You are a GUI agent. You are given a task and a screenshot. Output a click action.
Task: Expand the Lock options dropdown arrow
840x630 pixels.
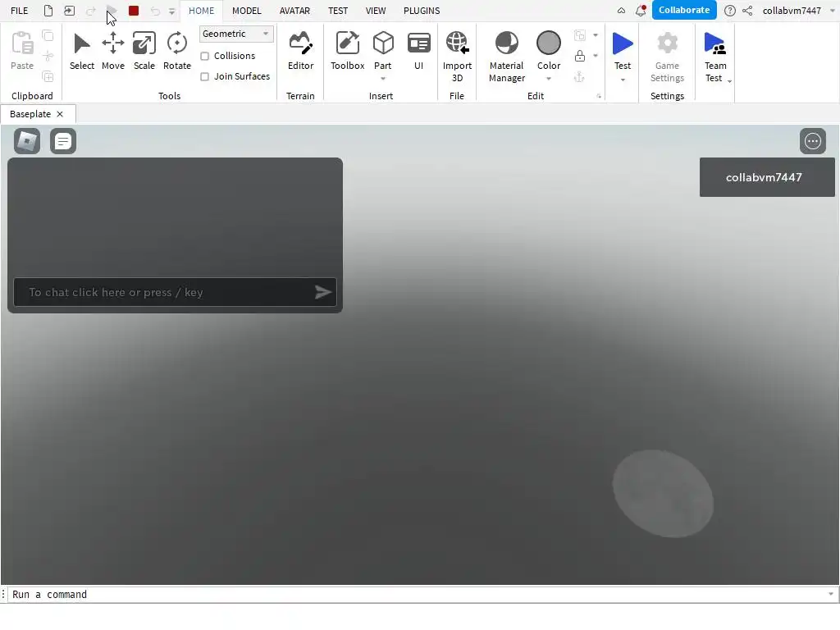click(596, 56)
